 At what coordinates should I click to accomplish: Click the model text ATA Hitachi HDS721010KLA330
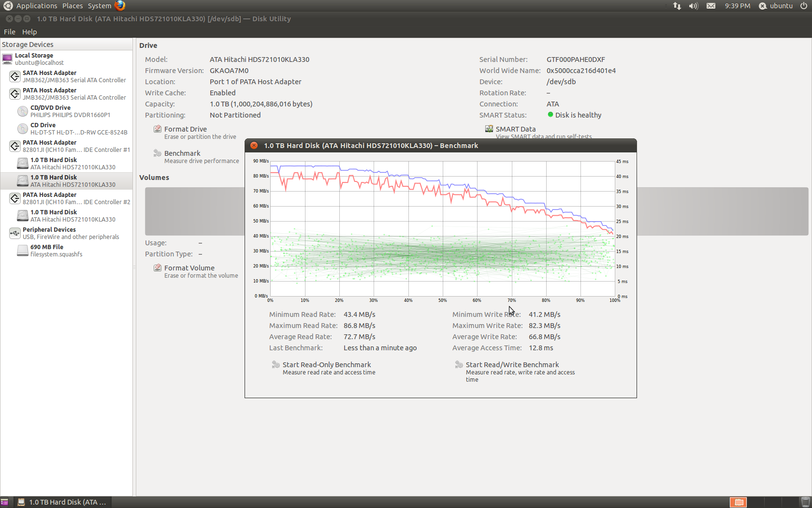click(260, 60)
